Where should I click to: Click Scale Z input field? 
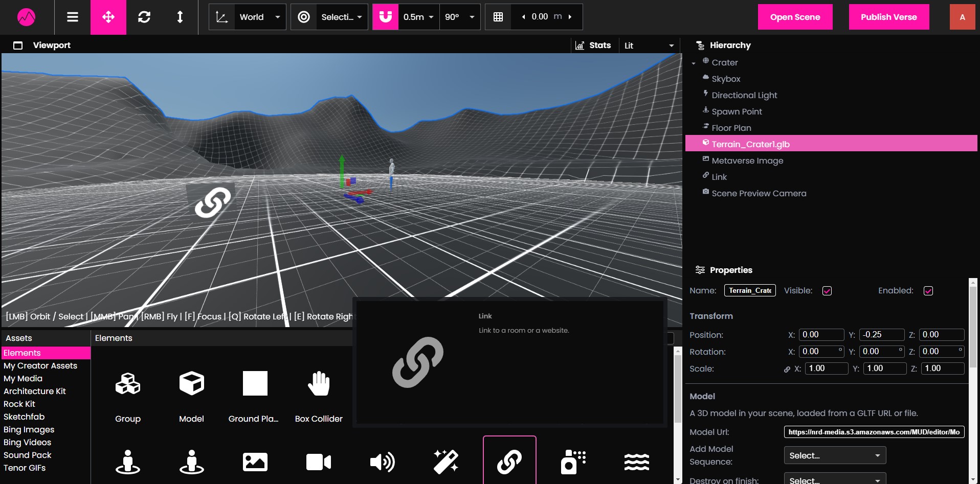point(943,368)
